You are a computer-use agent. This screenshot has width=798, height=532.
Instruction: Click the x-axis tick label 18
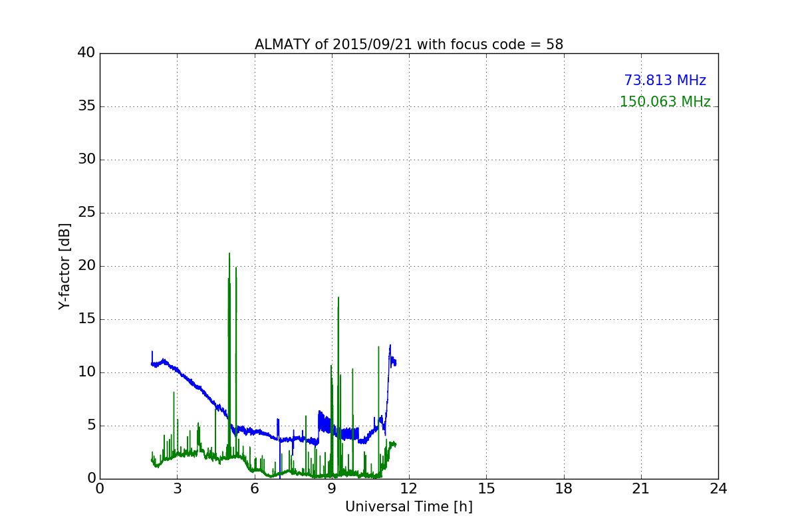tap(564, 488)
